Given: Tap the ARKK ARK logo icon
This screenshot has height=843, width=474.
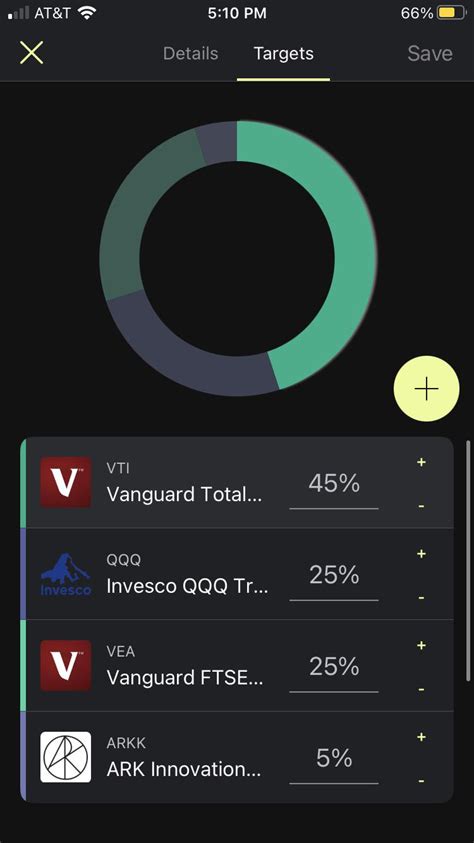Looking at the screenshot, I should 66,757.
